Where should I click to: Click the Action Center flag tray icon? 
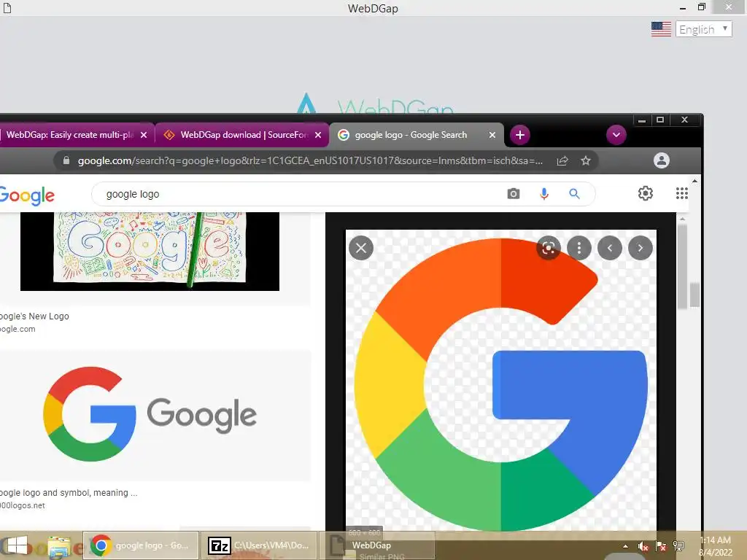pos(661,546)
